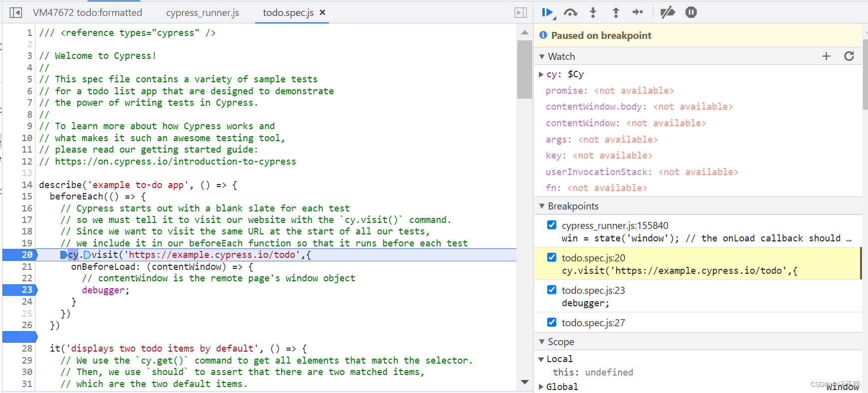Click the Step button icon
The height and width of the screenshot is (393, 868).
[638, 12]
